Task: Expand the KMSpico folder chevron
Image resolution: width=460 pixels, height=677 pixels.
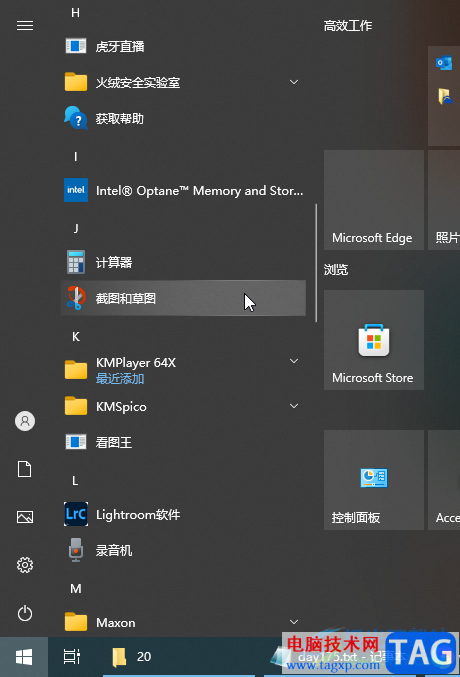Action: tap(294, 406)
